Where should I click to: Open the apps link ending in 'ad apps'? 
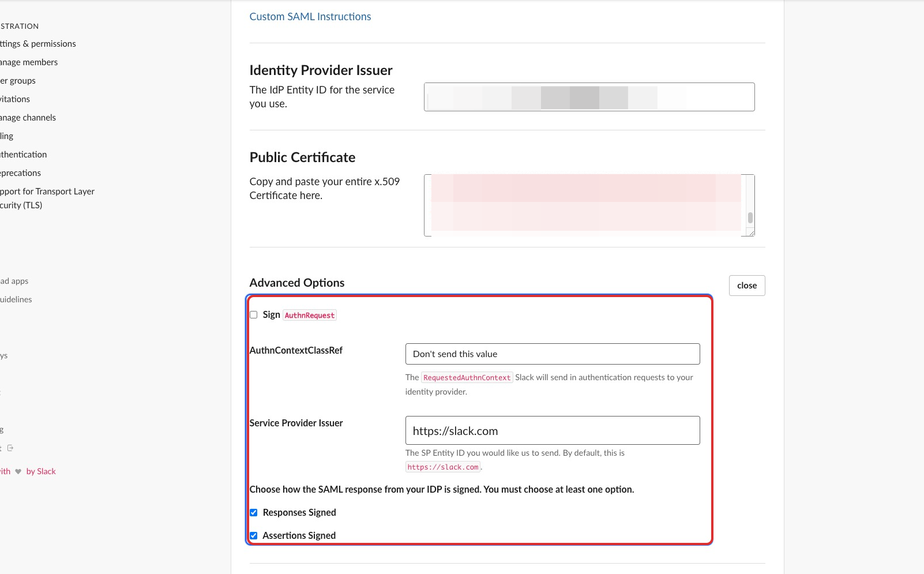14,281
